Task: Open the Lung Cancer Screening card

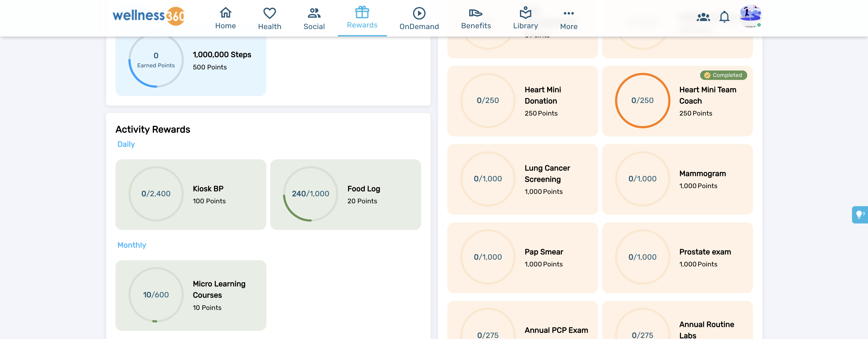Action: [522, 179]
